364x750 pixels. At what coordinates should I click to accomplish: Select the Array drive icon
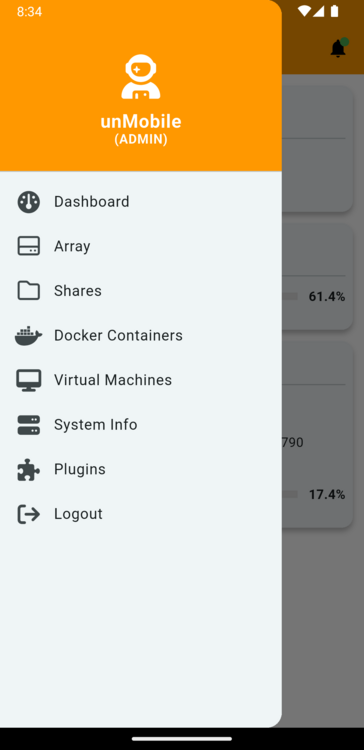[x=29, y=246]
